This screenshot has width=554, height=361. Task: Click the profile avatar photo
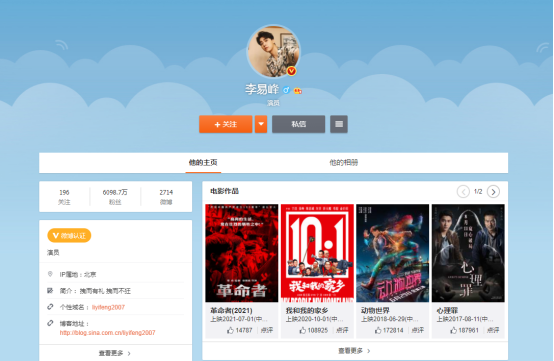[273, 51]
